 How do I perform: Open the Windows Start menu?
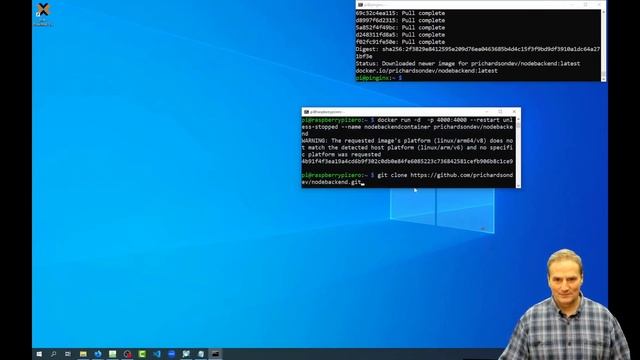[x=39, y=354]
